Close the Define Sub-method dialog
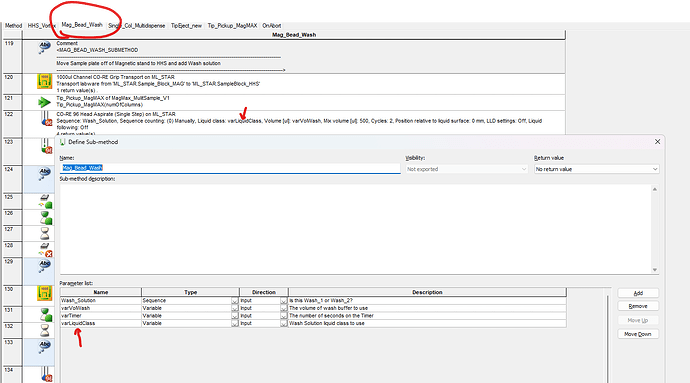The image size is (690, 383). pos(657,142)
